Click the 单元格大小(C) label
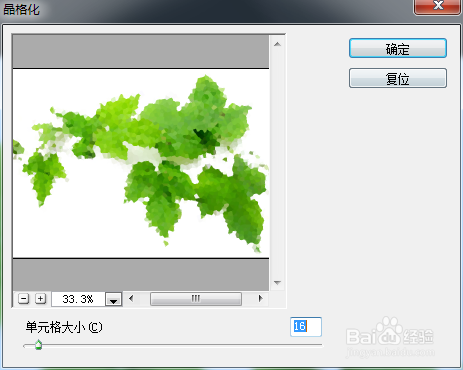This screenshot has width=463, height=370. coord(64,327)
